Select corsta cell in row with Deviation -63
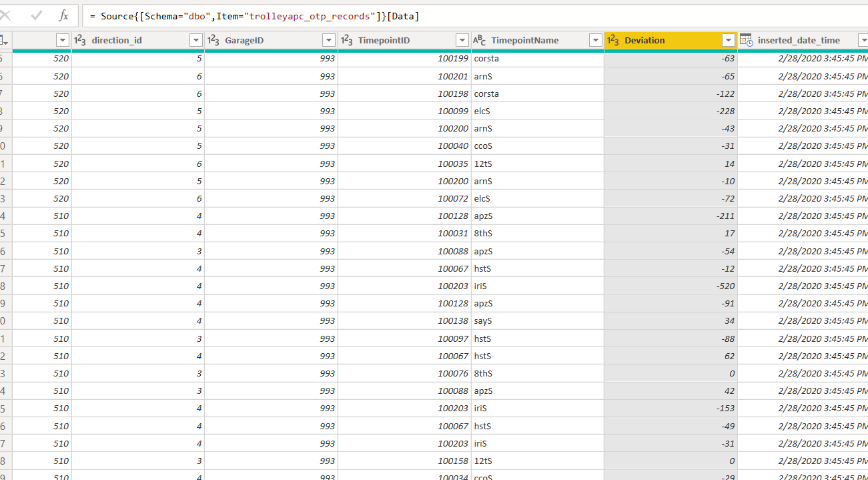Image resolution: width=868 pixels, height=480 pixels. pyautogui.click(x=538, y=59)
